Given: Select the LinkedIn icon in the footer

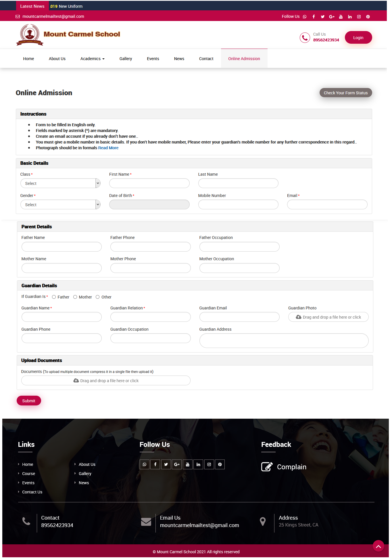Looking at the screenshot, I should 198,464.
